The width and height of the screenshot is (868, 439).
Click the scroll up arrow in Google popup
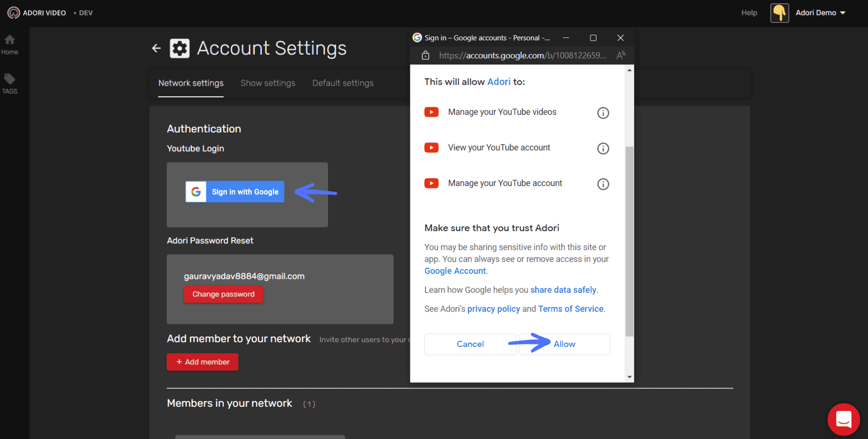629,70
